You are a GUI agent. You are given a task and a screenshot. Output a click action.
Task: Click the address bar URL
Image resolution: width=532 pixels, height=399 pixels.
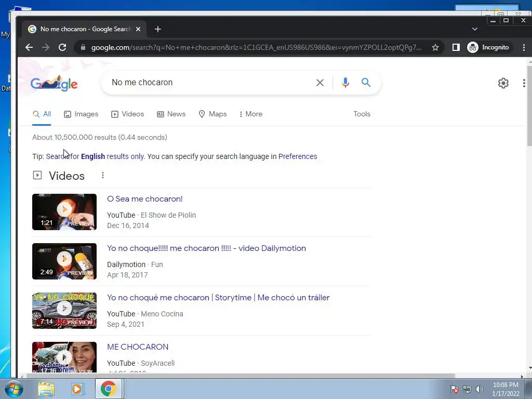click(256, 47)
